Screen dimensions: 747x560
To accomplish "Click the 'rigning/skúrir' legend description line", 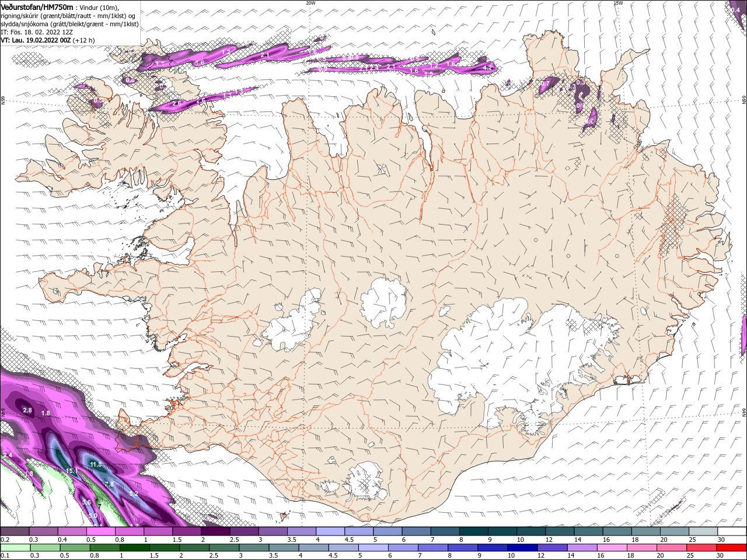I will (68, 15).
